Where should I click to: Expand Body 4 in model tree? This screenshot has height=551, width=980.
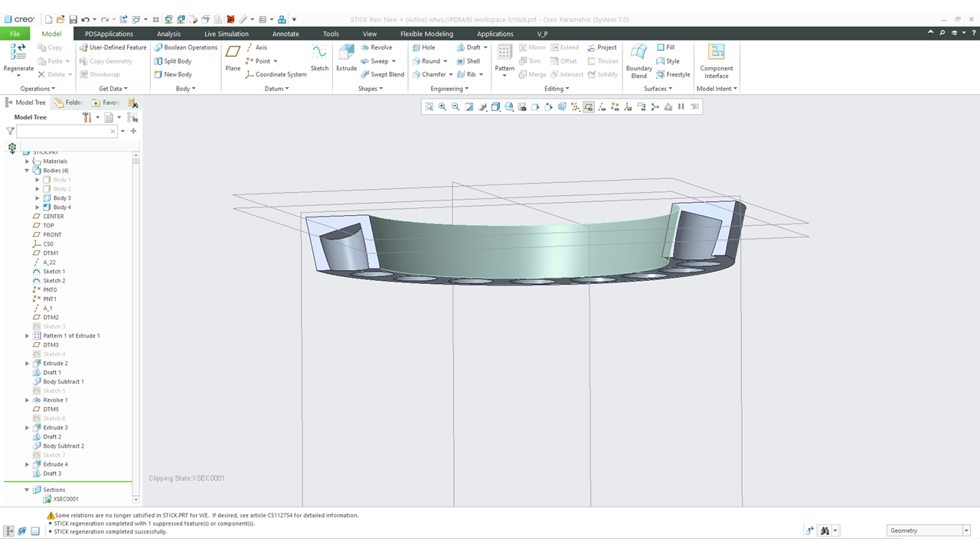click(x=38, y=207)
